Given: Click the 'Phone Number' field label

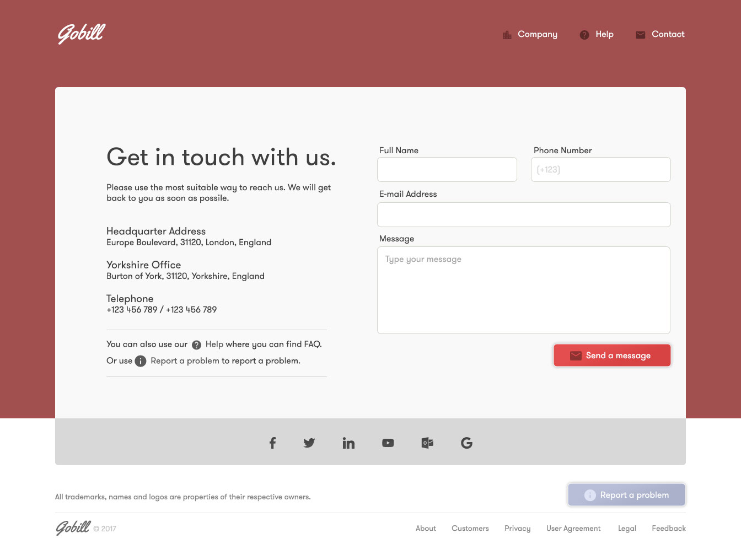Looking at the screenshot, I should click(x=562, y=150).
